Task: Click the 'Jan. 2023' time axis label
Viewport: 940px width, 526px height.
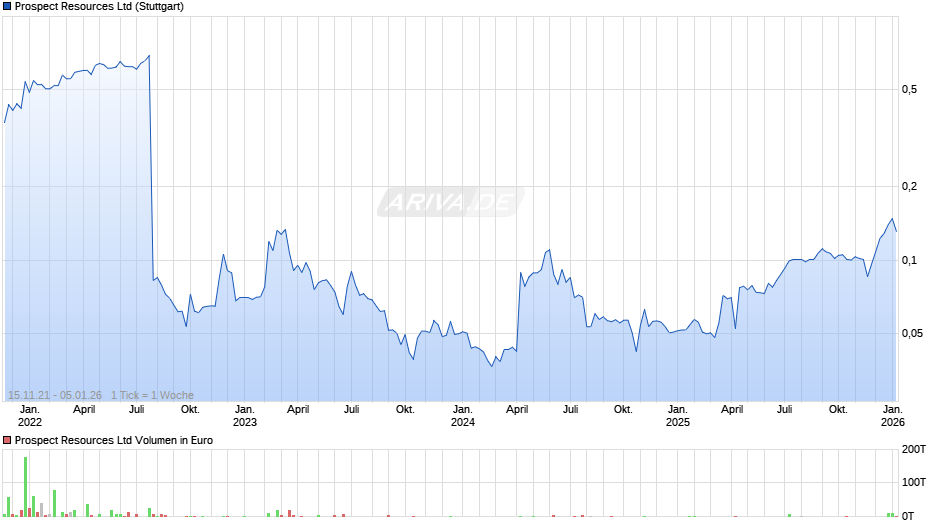Action: tap(245, 416)
